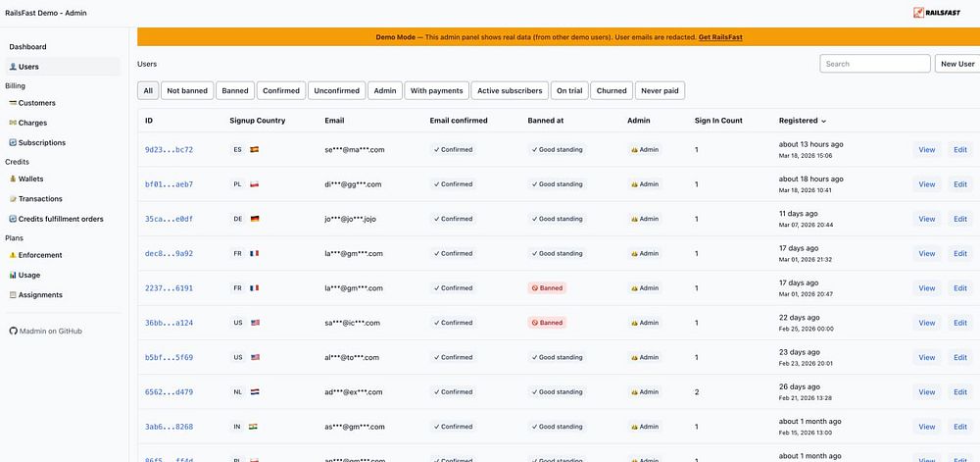Filter users With payments
980x462 pixels.
tap(437, 90)
